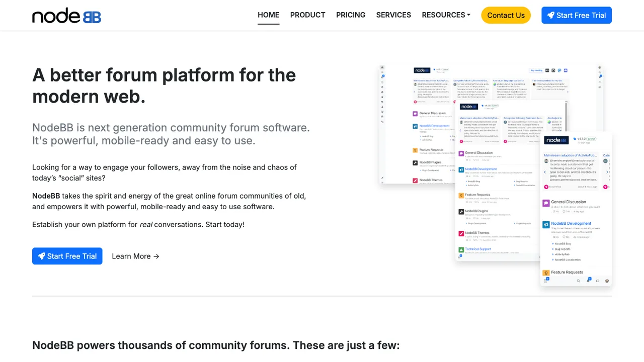Select SERVICES in the top navigation
644x362 pixels.
393,15
